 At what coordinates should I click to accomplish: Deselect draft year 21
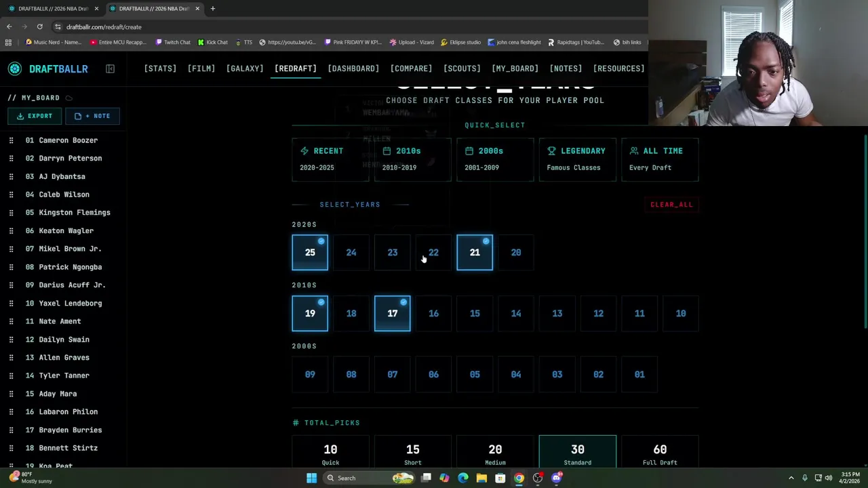coord(475,252)
